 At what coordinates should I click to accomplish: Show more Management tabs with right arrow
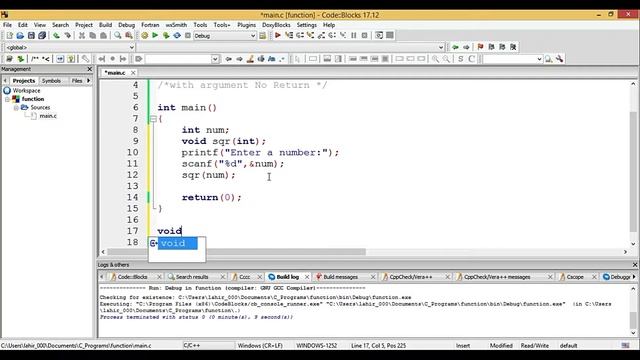coord(89,80)
